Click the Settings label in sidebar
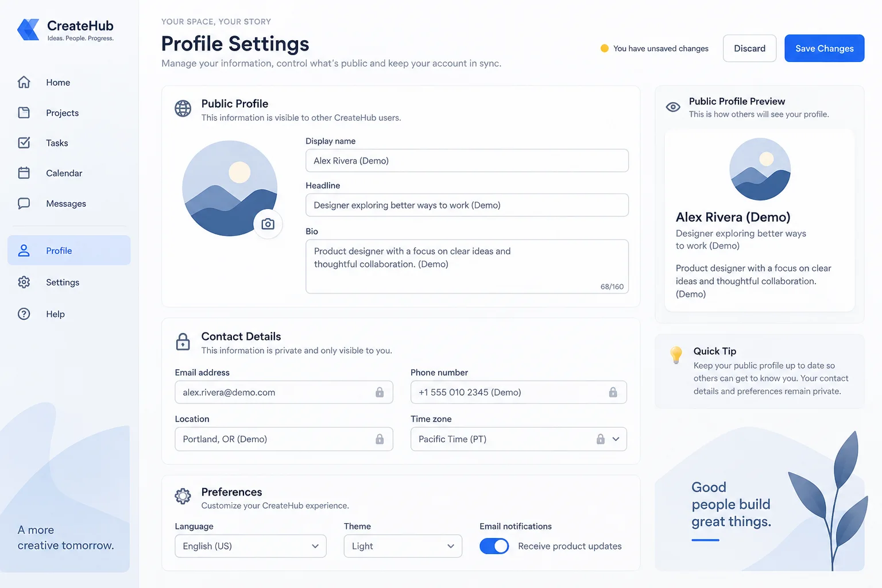Viewport: 882px width, 588px height. coord(63,282)
